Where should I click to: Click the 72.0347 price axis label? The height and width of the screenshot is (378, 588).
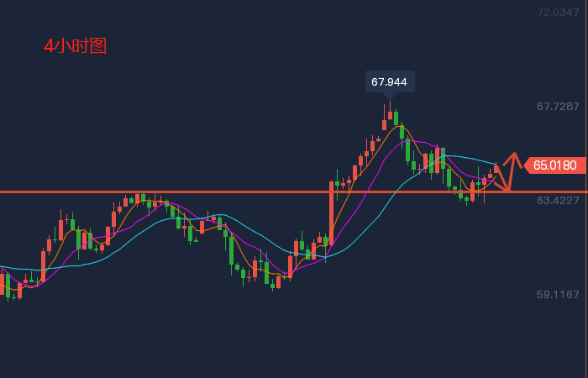558,13
